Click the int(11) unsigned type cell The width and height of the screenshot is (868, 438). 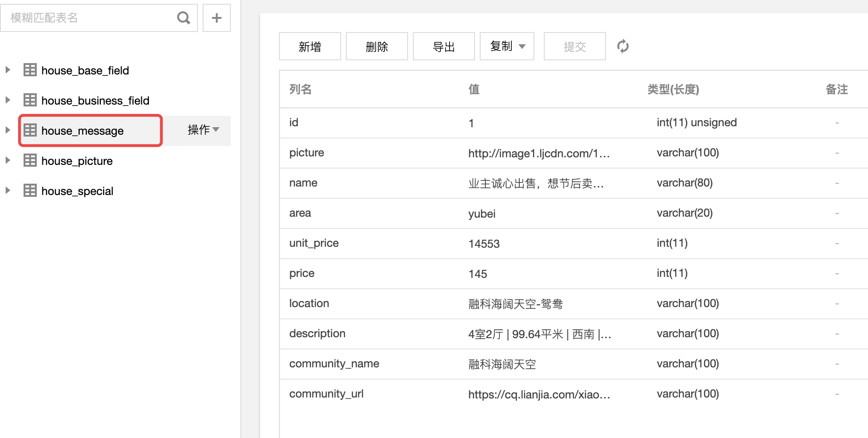697,122
